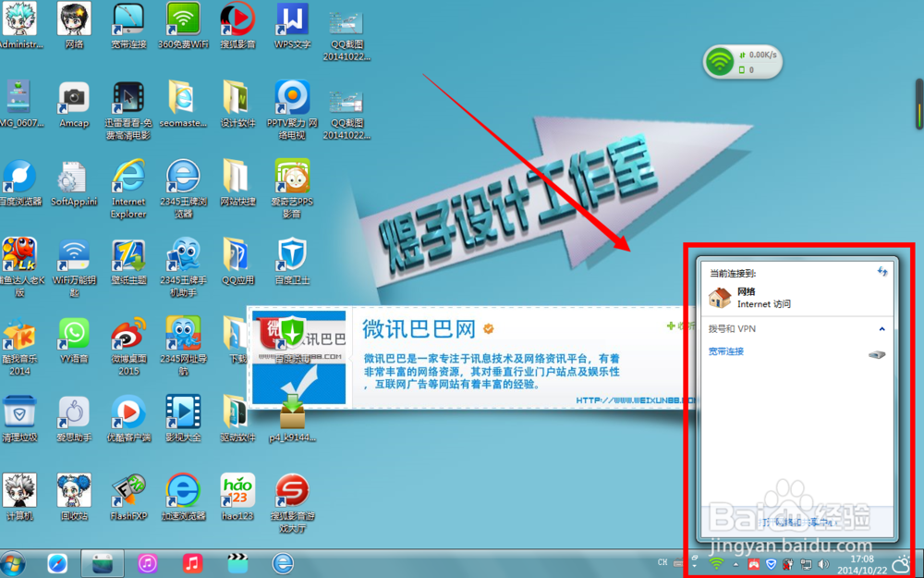Refresh the network list in flyout

click(882, 271)
